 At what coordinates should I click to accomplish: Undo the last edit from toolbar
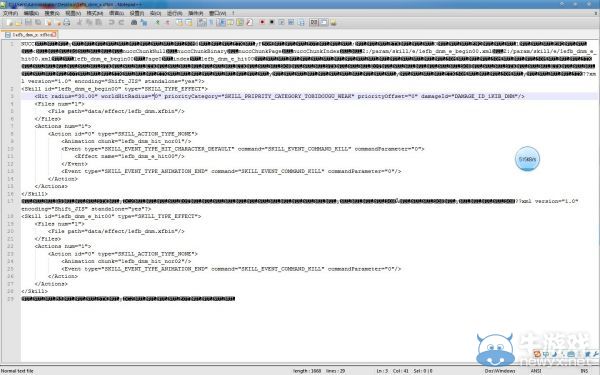click(x=111, y=23)
